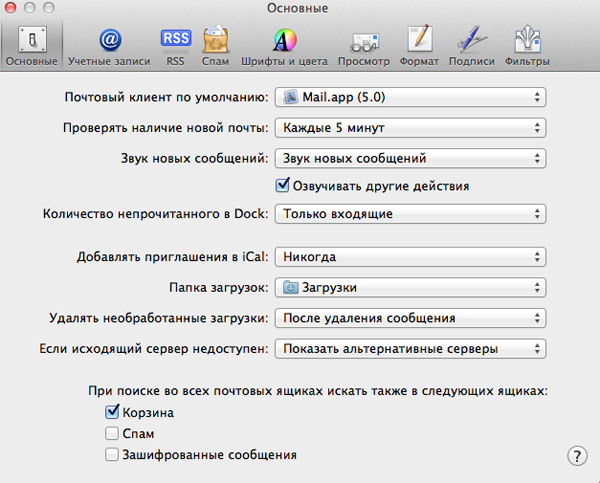
Task: Check Зашифрованные сообщения checkbox
Action: coord(112,455)
